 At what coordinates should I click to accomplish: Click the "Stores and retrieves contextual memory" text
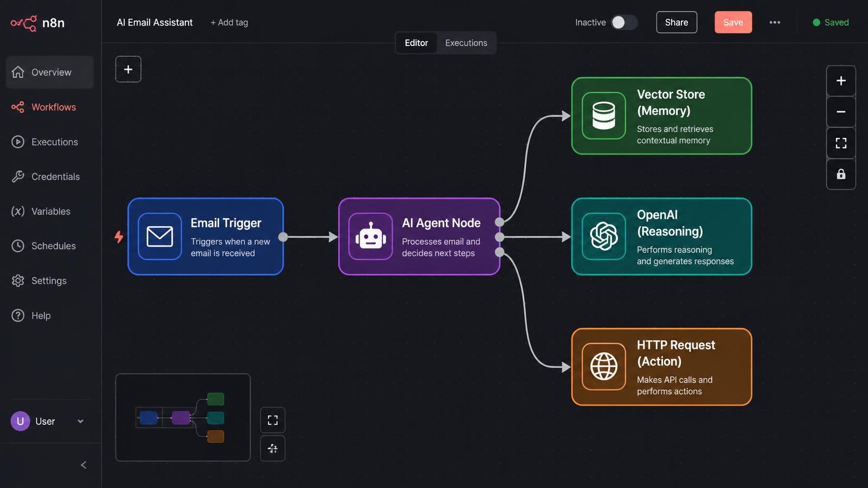(x=675, y=135)
